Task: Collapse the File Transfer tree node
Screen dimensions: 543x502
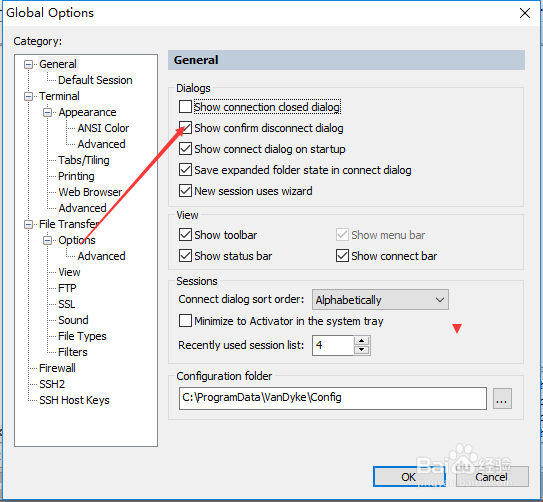Action: (28, 224)
